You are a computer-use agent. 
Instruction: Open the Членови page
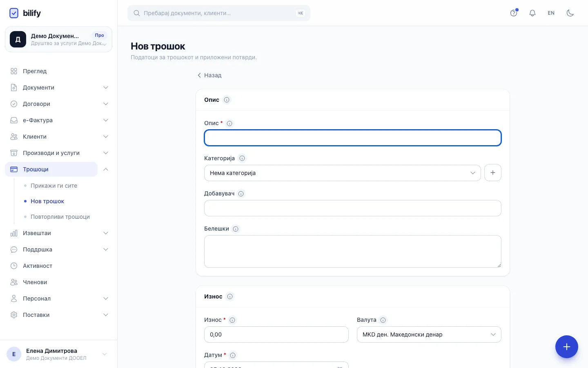[x=59, y=282]
